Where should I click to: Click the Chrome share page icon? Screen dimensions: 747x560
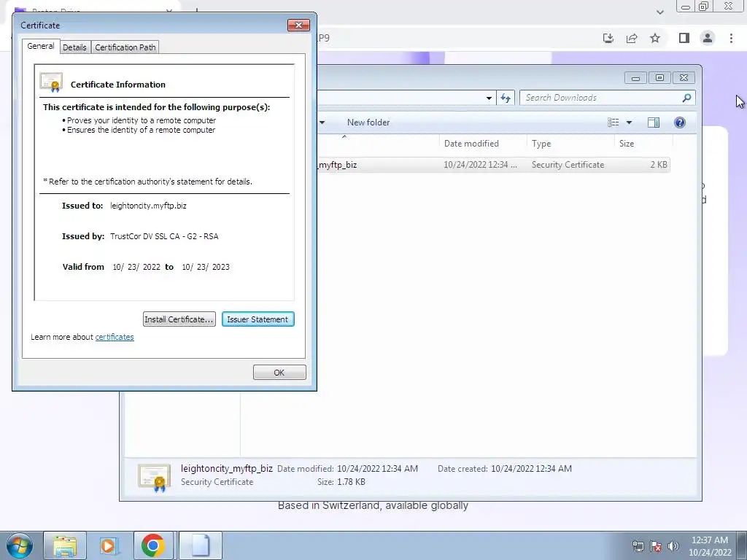click(x=632, y=38)
